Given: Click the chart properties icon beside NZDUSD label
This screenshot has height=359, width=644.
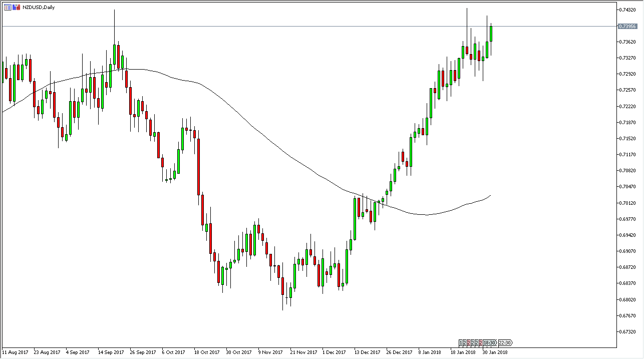Looking at the screenshot, I should 8,7.
